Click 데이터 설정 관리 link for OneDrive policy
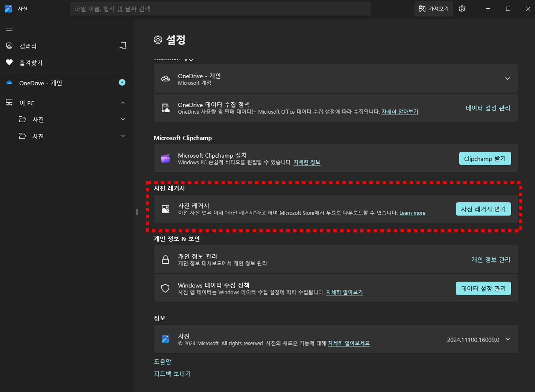 coord(488,108)
